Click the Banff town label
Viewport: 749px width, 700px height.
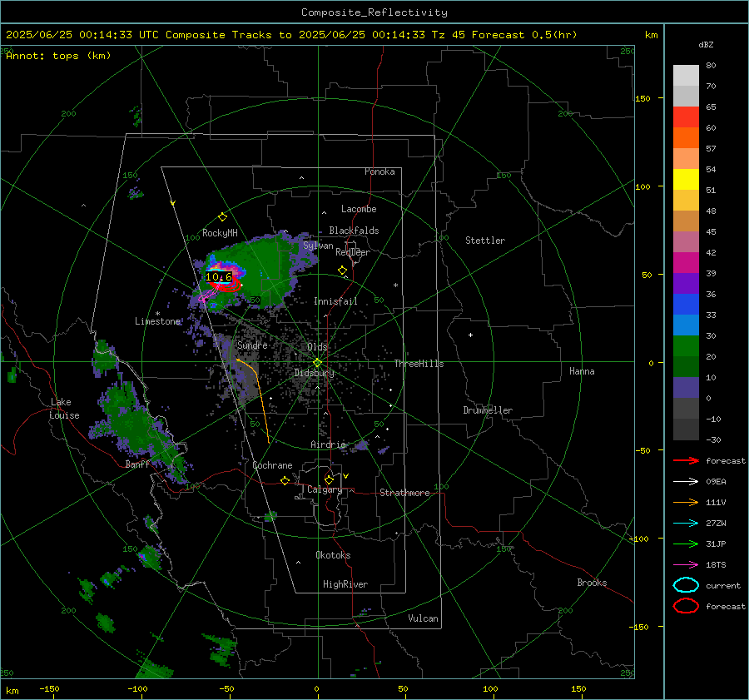pyautogui.click(x=137, y=464)
